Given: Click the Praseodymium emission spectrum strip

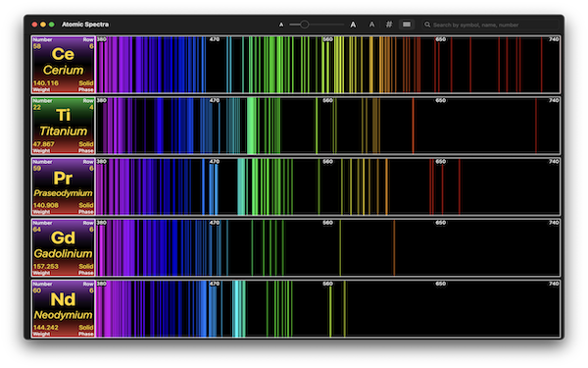Looking at the screenshot, I should tap(328, 186).
